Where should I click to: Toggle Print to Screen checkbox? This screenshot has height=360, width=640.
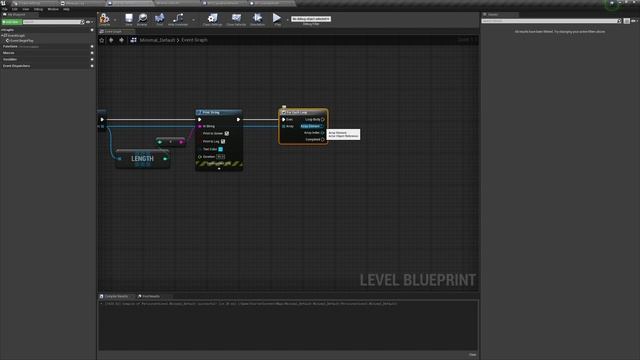(x=227, y=133)
